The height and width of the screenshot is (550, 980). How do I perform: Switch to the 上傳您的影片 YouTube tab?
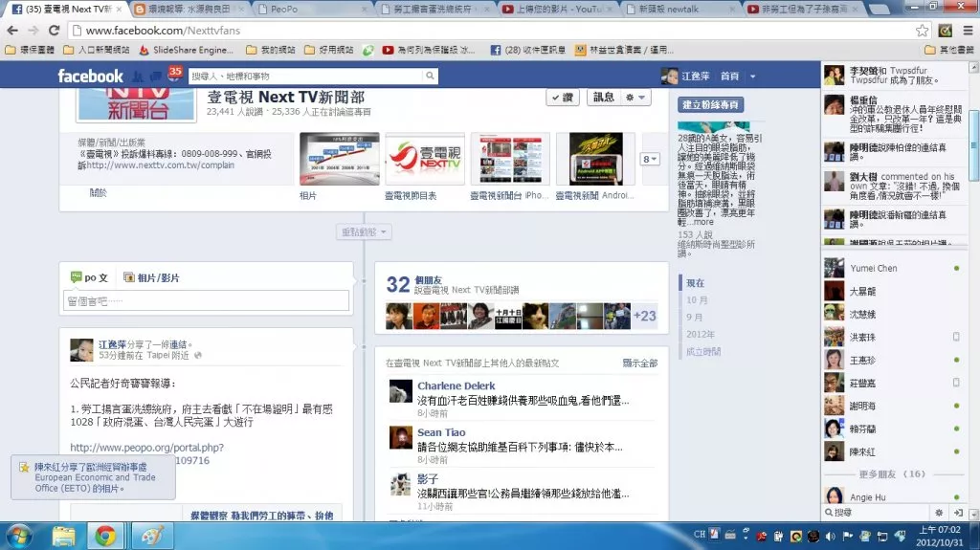(x=558, y=10)
